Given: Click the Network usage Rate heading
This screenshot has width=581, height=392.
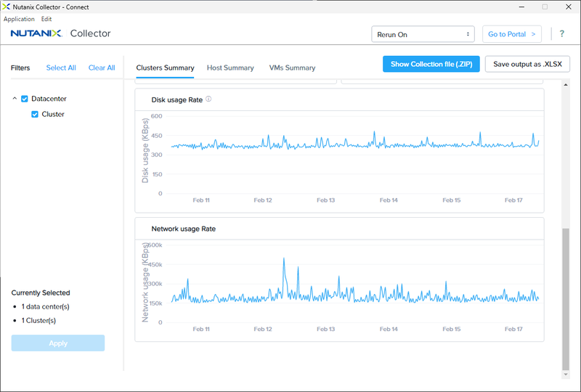Looking at the screenshot, I should [184, 229].
